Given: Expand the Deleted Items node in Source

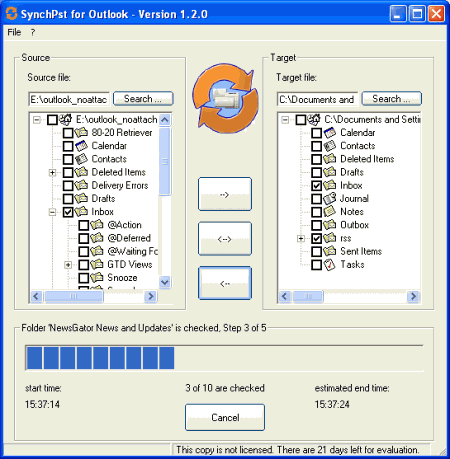Looking at the screenshot, I should [x=52, y=172].
